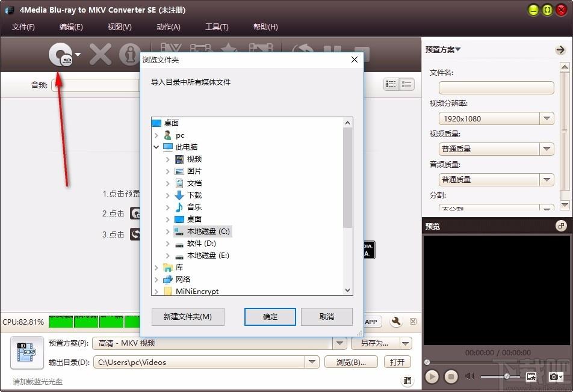Screen dimensions: 573x392
Task: Click the 新建文件夹(M) button
Action: (x=188, y=316)
